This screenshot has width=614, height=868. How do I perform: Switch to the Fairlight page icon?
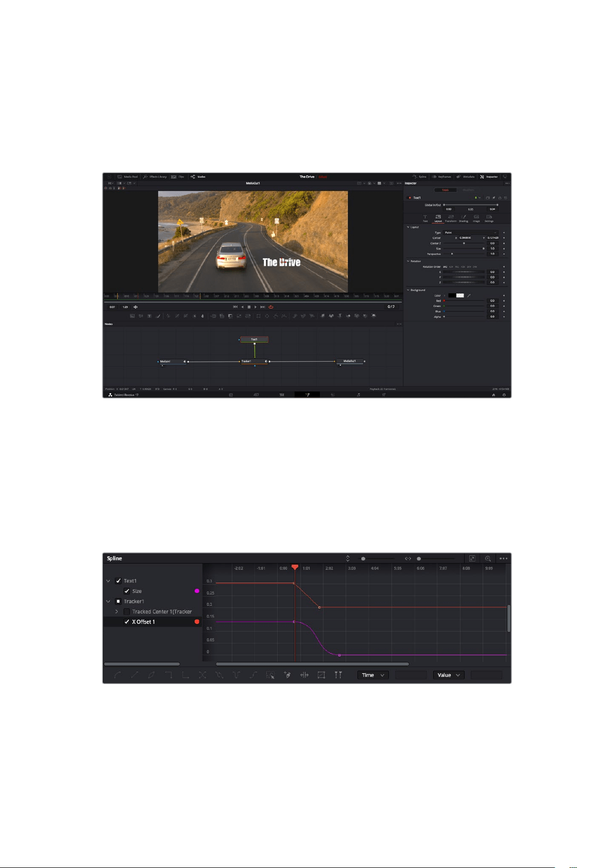click(359, 395)
